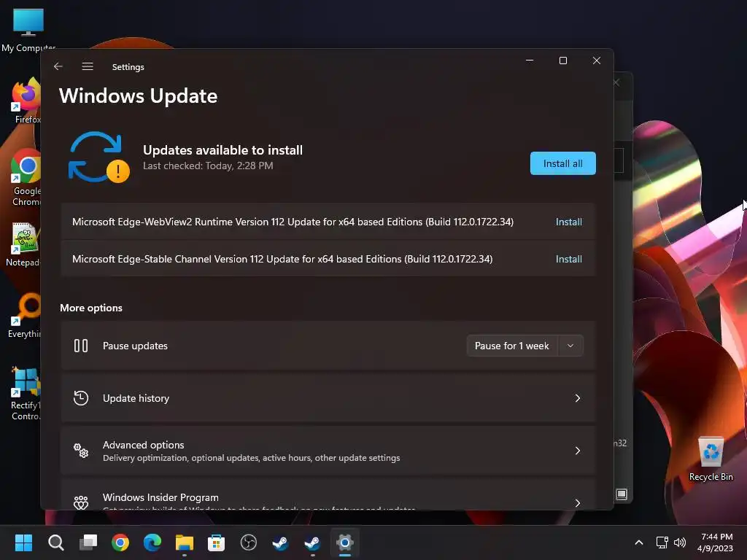Viewport: 747px width, 560px height.
Task: Maximize the Settings window
Action: pyautogui.click(x=562, y=61)
